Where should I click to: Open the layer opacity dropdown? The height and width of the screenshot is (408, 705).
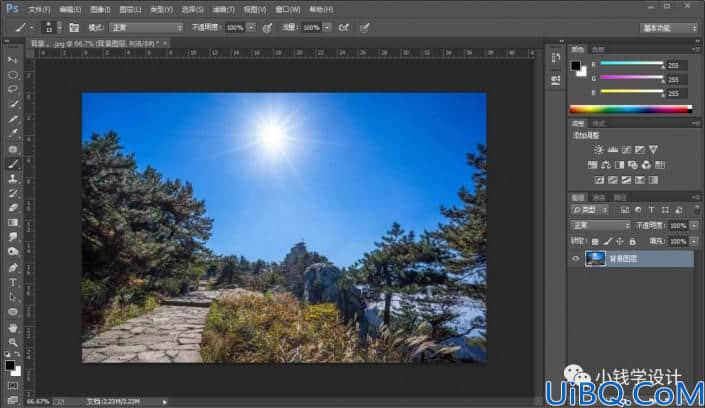pos(694,225)
